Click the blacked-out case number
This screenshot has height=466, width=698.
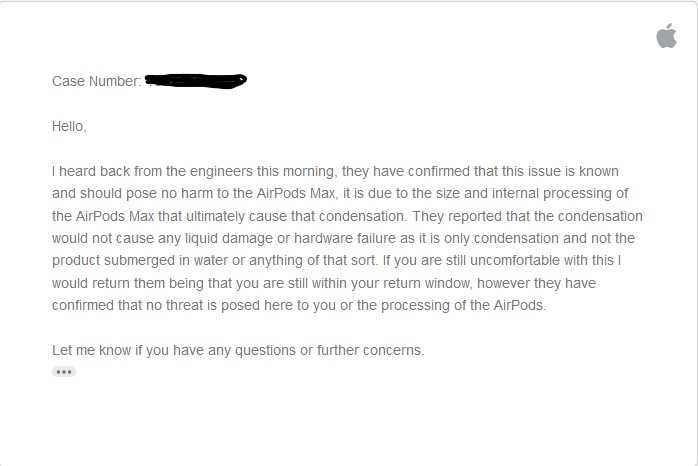[197, 79]
